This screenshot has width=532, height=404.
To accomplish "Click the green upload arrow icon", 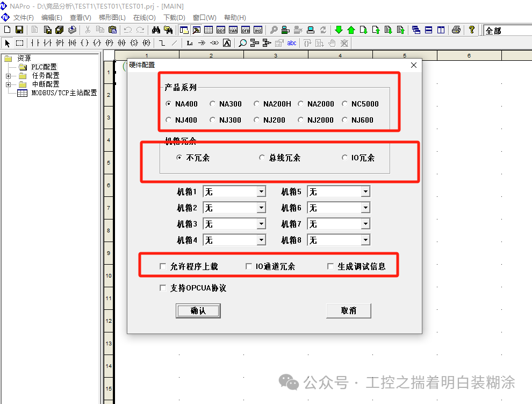I will point(351,30).
